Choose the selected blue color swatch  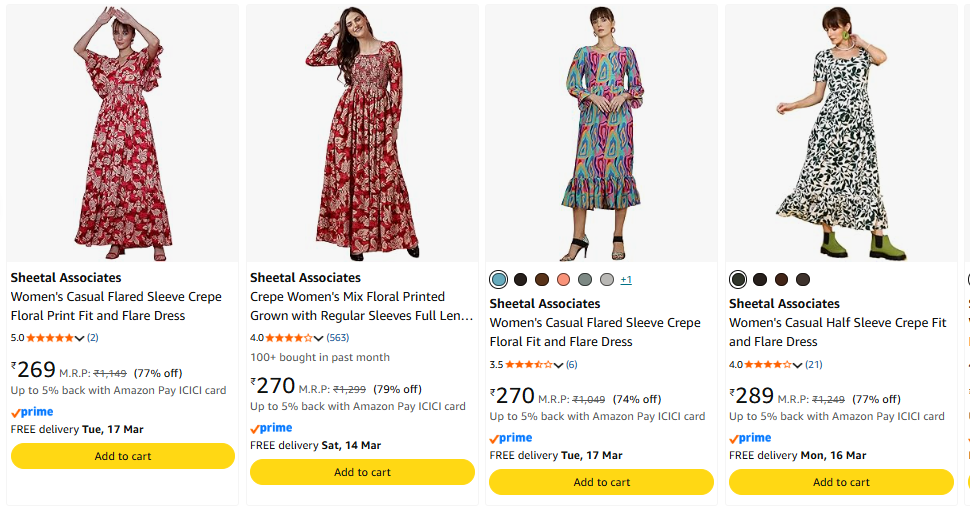point(499,279)
